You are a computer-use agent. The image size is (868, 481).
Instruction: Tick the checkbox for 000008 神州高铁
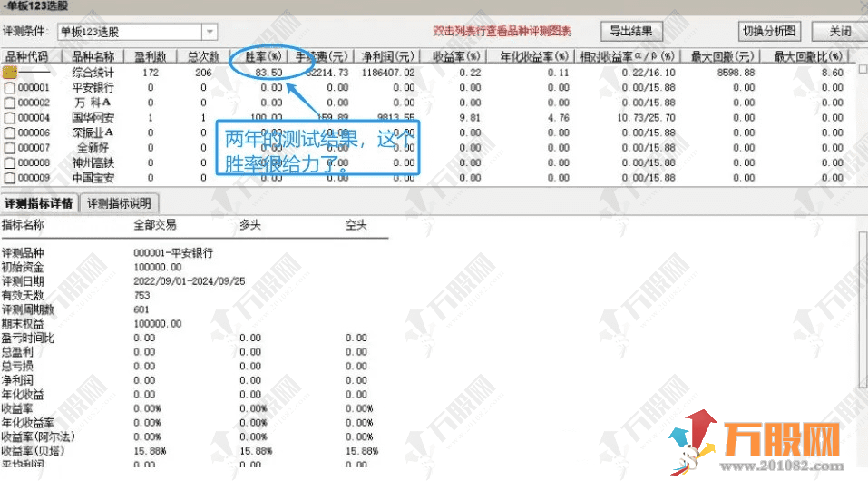coord(9,163)
